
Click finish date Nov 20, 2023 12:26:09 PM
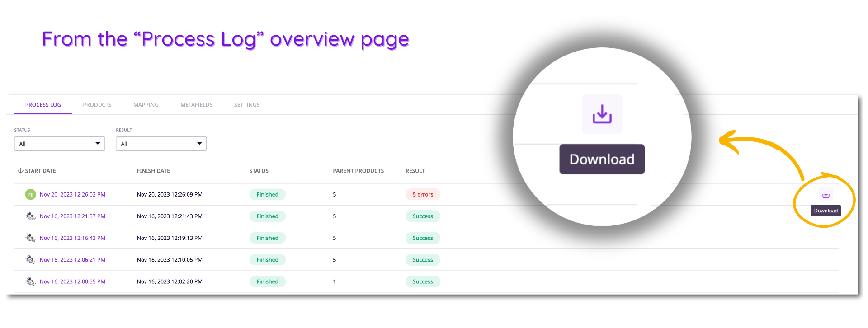[x=170, y=195]
